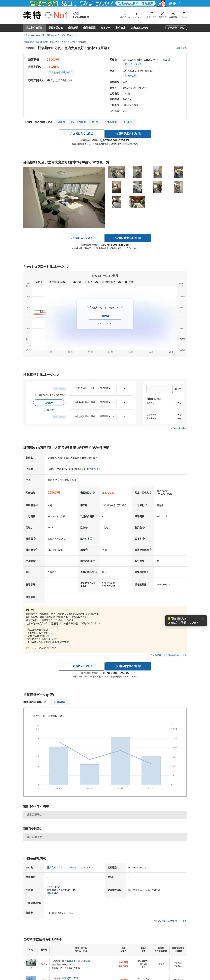The width and height of the screenshot is (210, 980).
Task: Open the 提案を受ける menu item
Action: point(56,28)
